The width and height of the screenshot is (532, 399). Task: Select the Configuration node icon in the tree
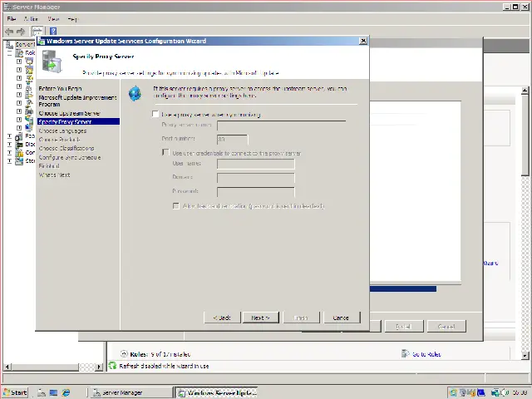[x=19, y=153]
